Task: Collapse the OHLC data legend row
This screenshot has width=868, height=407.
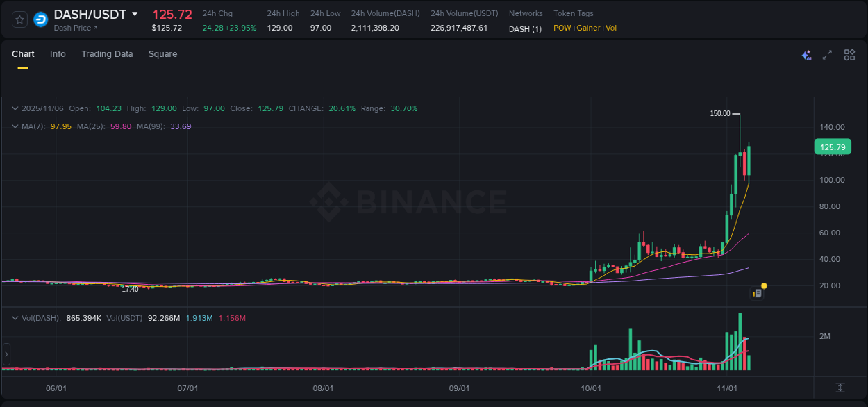Action: click(14, 108)
